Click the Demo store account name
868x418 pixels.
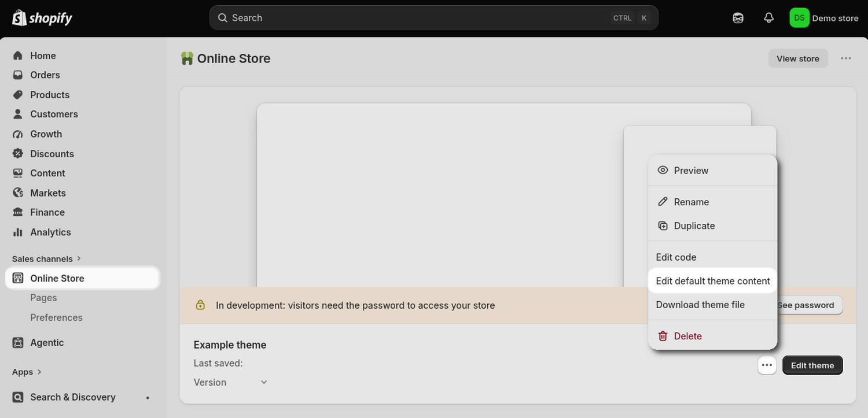(x=835, y=18)
